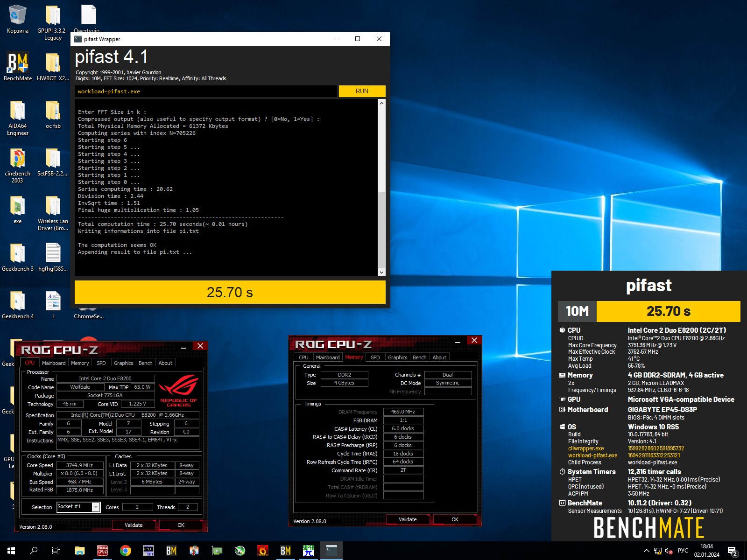
Task: Click the РУС input language indicator
Action: pyautogui.click(x=683, y=551)
